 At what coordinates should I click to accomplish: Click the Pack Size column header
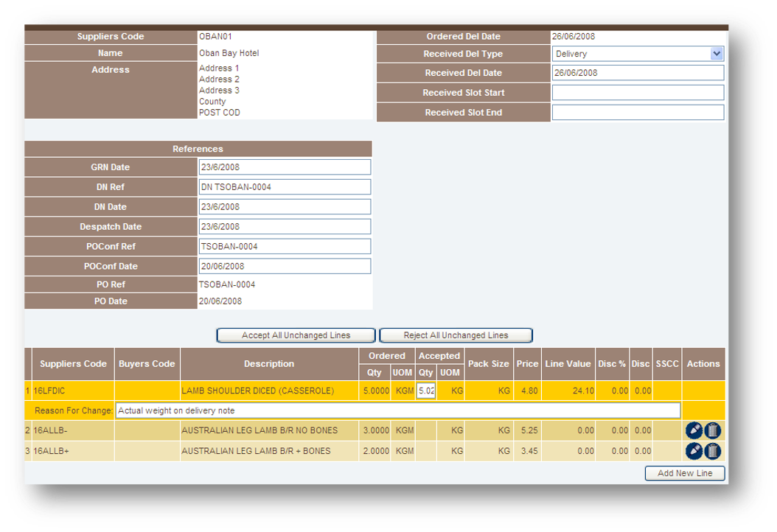click(x=489, y=364)
